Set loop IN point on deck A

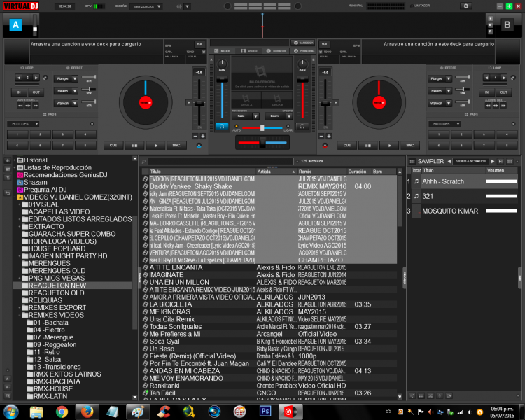pyautogui.click(x=19, y=92)
